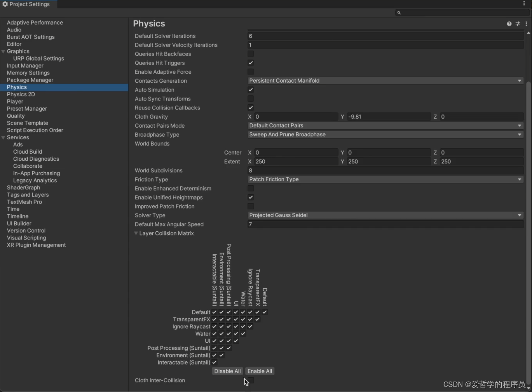Click the gear icon on Project Settings tab
The height and width of the screenshot is (392, 532).
coord(5,4)
